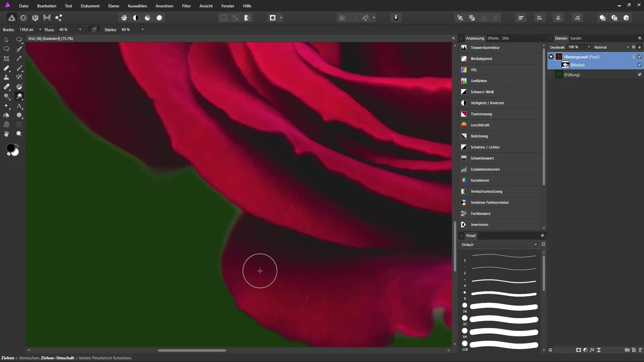The width and height of the screenshot is (644, 362).
Task: Close the Bild (38) document tab
Action: point(453,39)
